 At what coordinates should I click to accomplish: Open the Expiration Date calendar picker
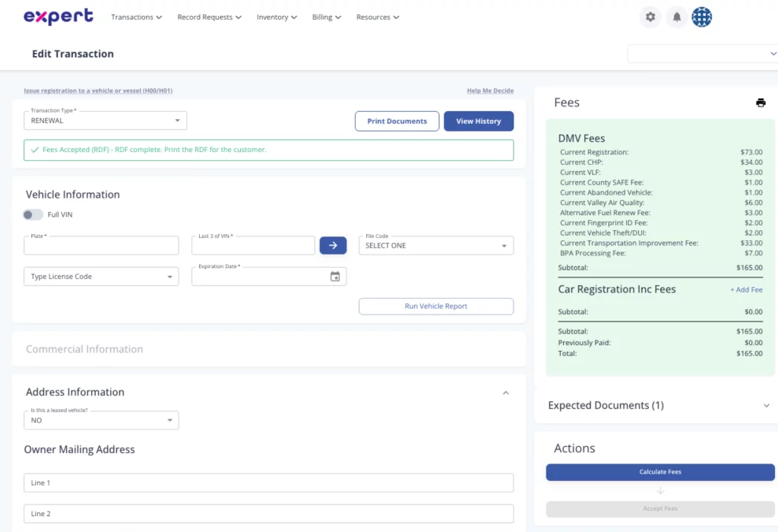point(335,277)
